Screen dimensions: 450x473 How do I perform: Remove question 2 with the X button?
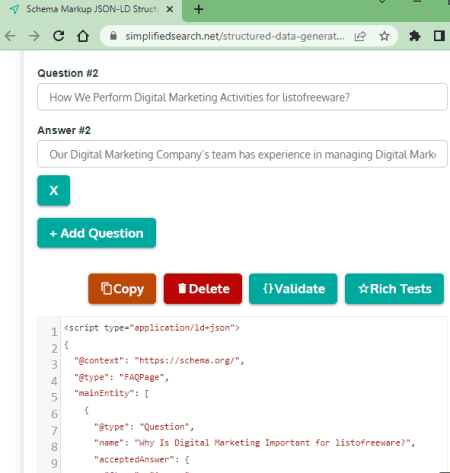(54, 190)
